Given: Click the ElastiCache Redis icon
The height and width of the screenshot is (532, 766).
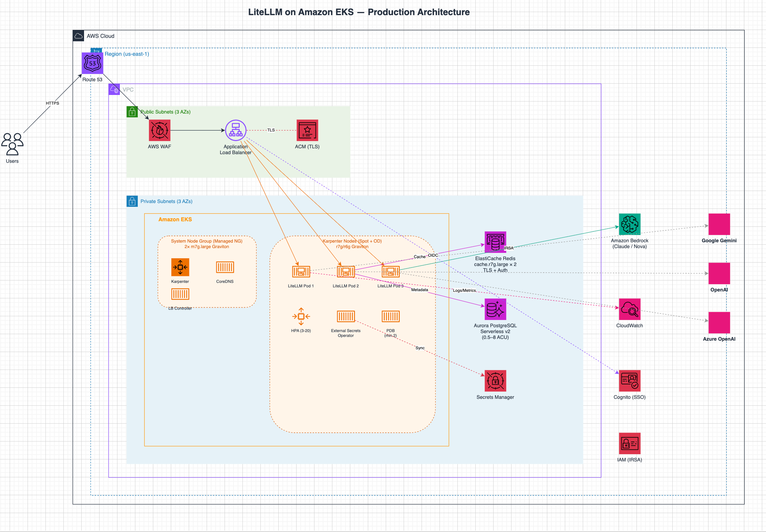Looking at the screenshot, I should point(495,242).
